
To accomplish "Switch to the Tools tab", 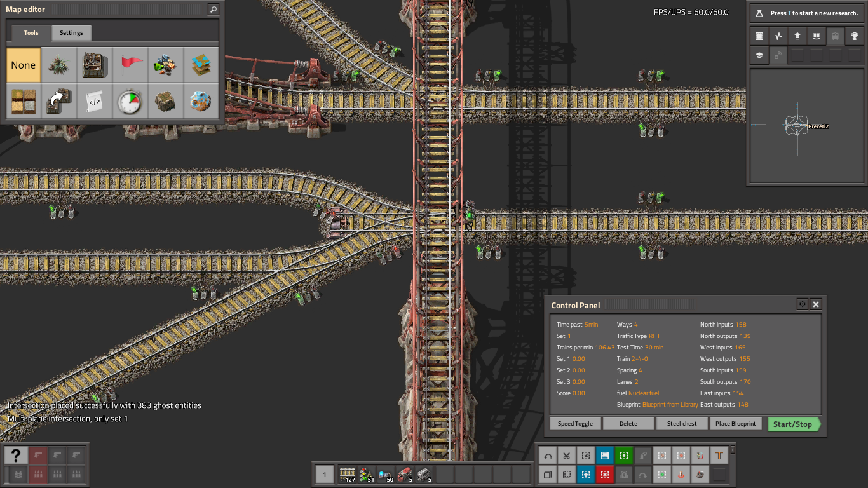I will [x=31, y=33].
